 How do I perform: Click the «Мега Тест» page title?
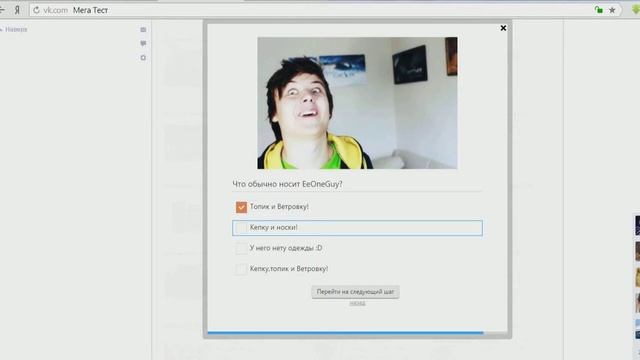point(90,10)
